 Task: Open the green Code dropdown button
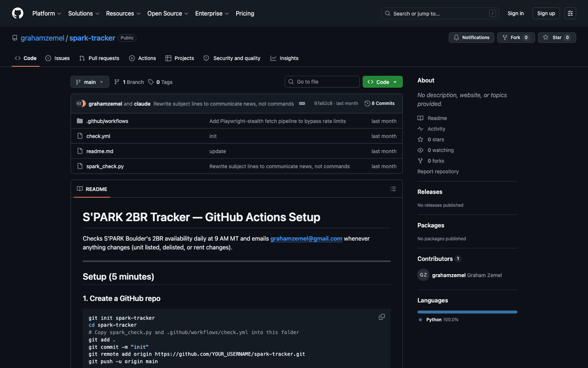pos(383,82)
